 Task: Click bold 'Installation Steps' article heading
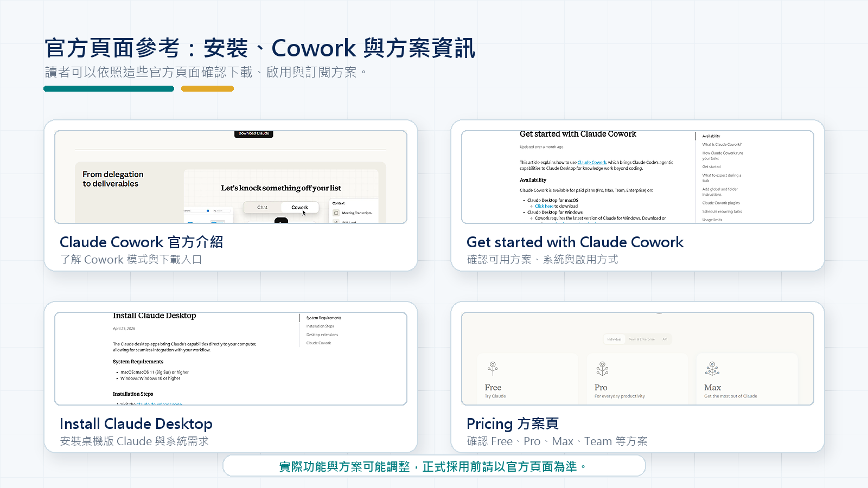click(133, 394)
